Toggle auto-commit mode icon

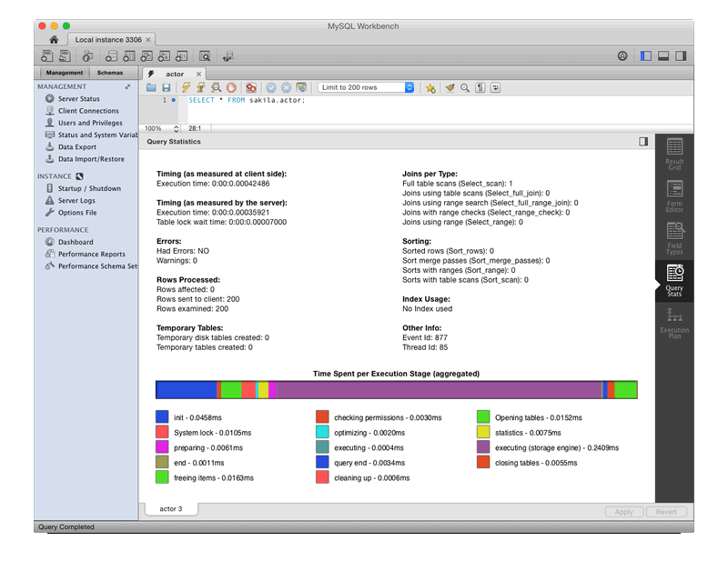click(301, 87)
